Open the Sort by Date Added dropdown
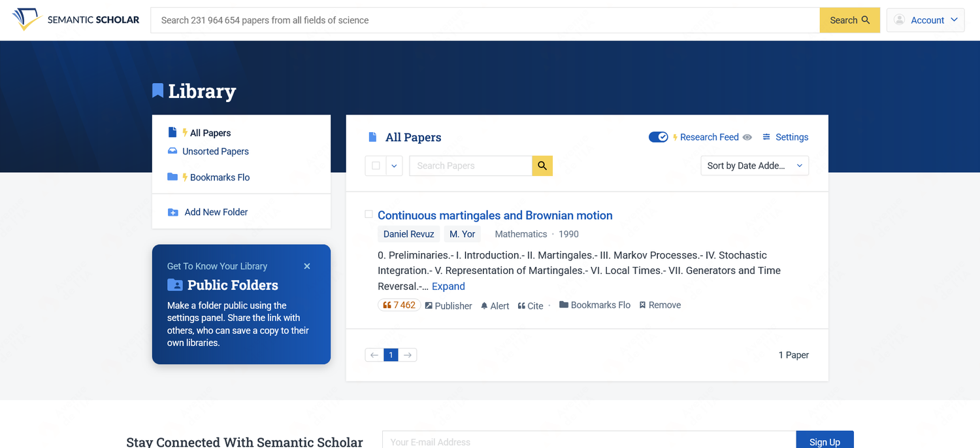The width and height of the screenshot is (980, 448). tap(754, 166)
